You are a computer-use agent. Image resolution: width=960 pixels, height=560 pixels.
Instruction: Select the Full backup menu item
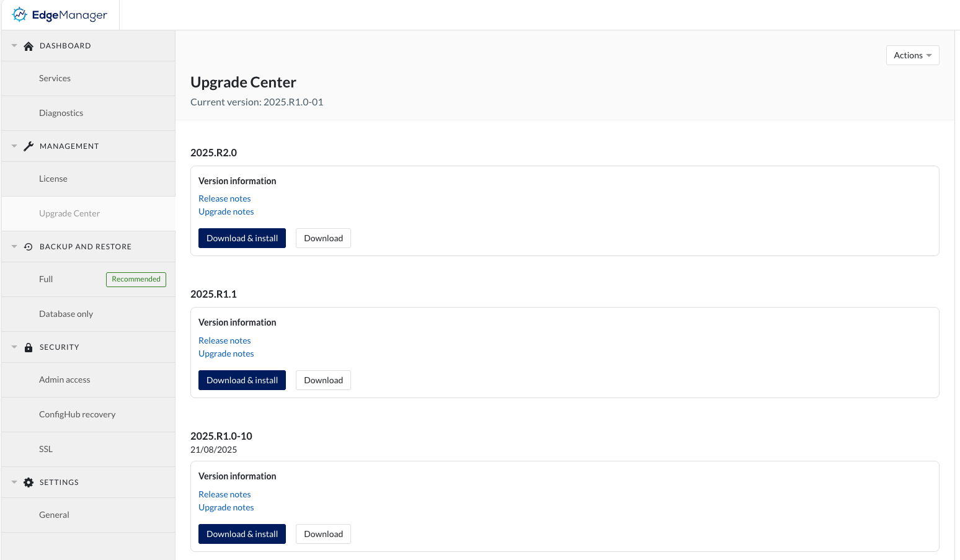[x=46, y=279]
